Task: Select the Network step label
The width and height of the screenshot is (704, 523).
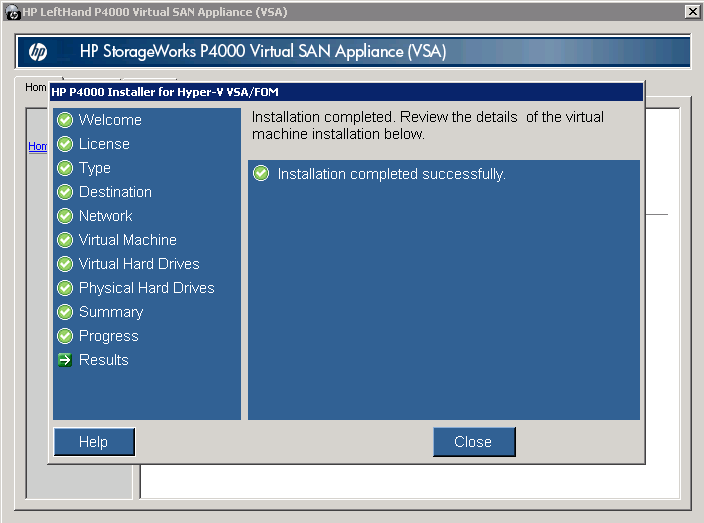Action: coord(106,216)
